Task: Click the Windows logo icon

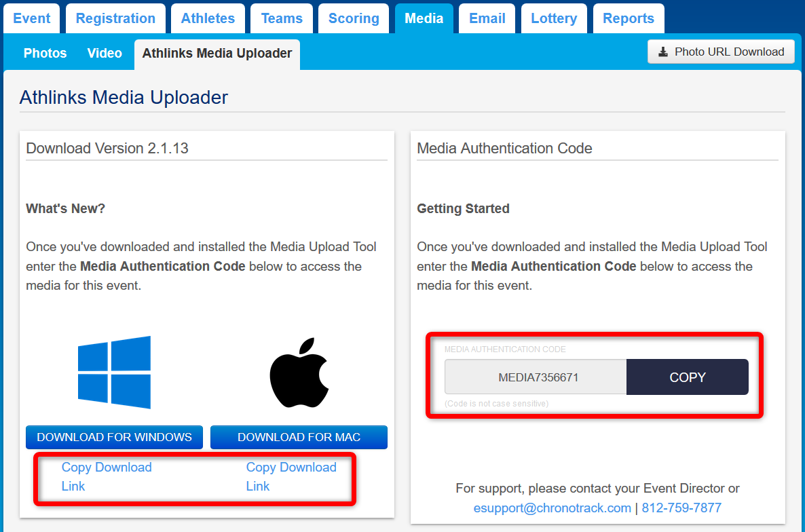Action: tap(114, 373)
